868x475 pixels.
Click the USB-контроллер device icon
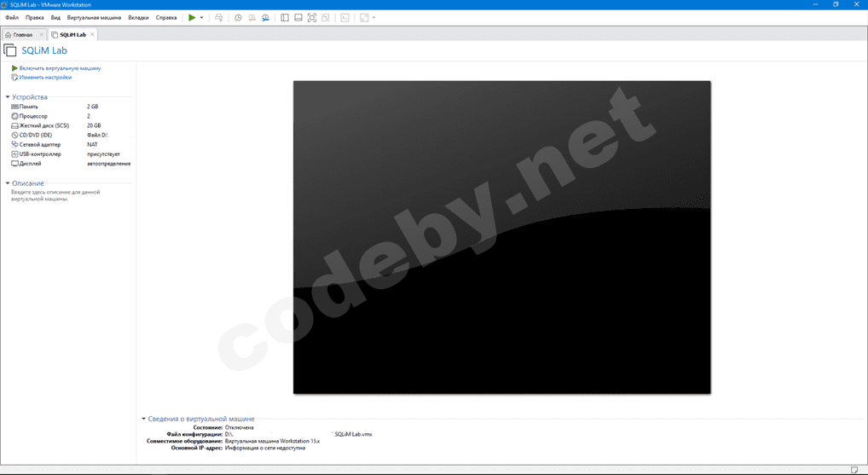(x=15, y=154)
